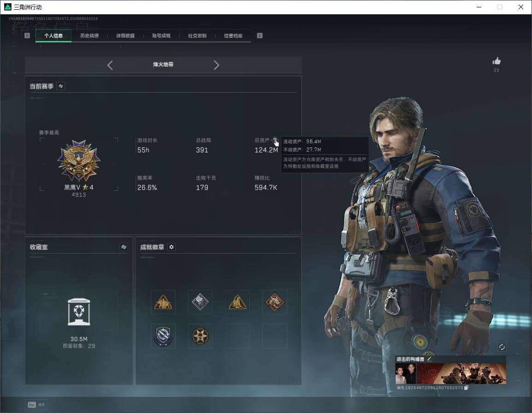
Task: Click the info icon beside 总资产
Action: click(274, 140)
